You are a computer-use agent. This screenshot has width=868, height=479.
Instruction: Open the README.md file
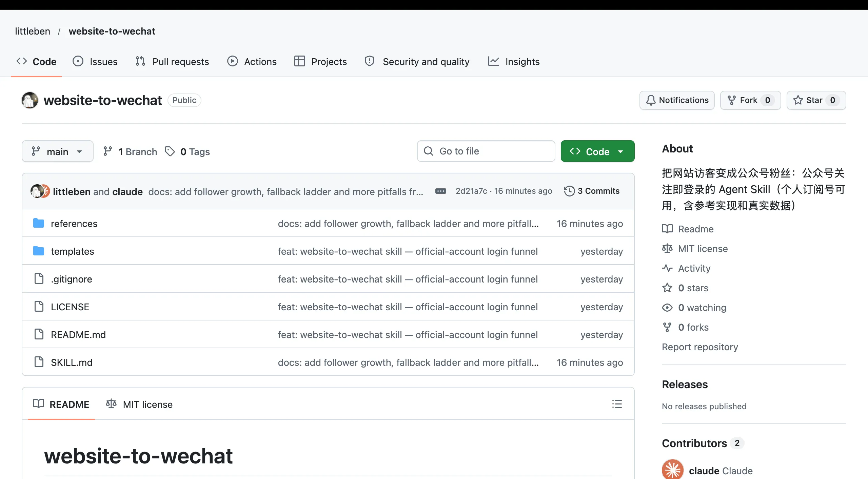point(78,335)
